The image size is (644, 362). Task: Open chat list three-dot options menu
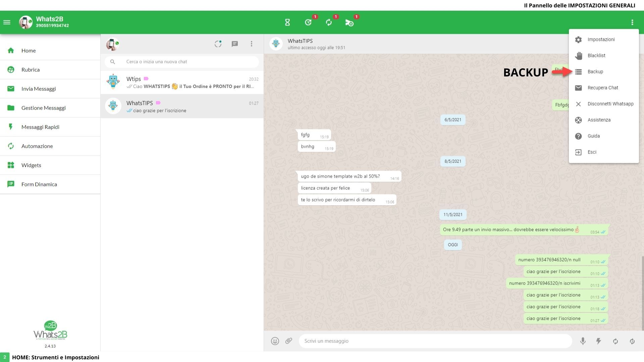click(x=252, y=44)
